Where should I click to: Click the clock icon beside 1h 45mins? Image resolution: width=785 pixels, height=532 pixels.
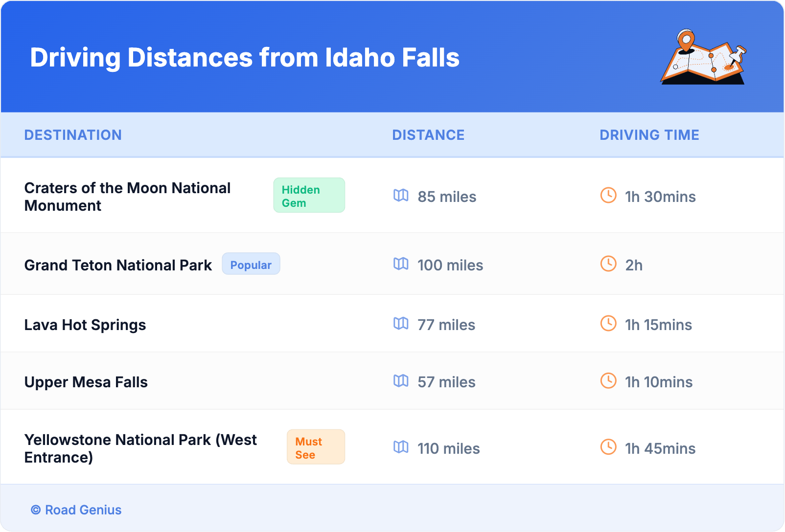(608, 447)
